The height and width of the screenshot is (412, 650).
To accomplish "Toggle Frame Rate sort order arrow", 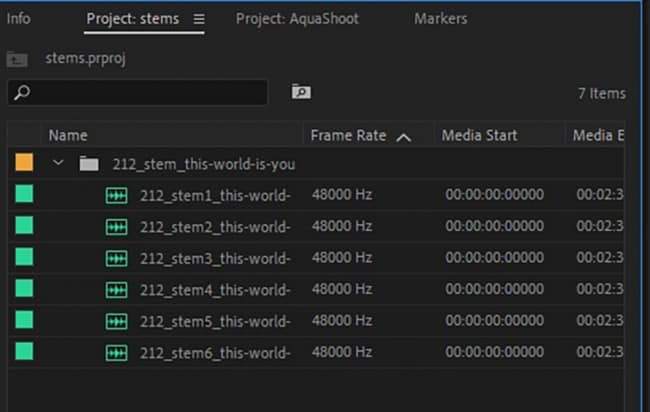I will click(404, 136).
